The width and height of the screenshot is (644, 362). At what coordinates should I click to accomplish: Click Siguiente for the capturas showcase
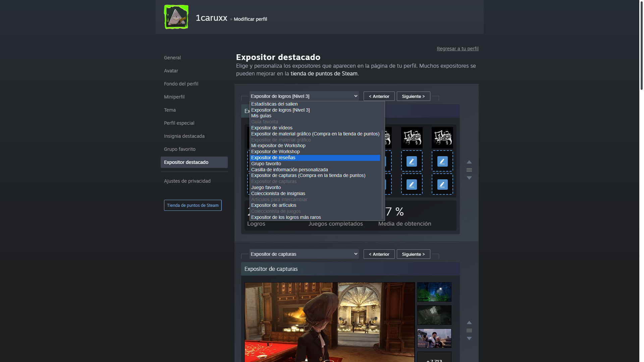pos(413,254)
